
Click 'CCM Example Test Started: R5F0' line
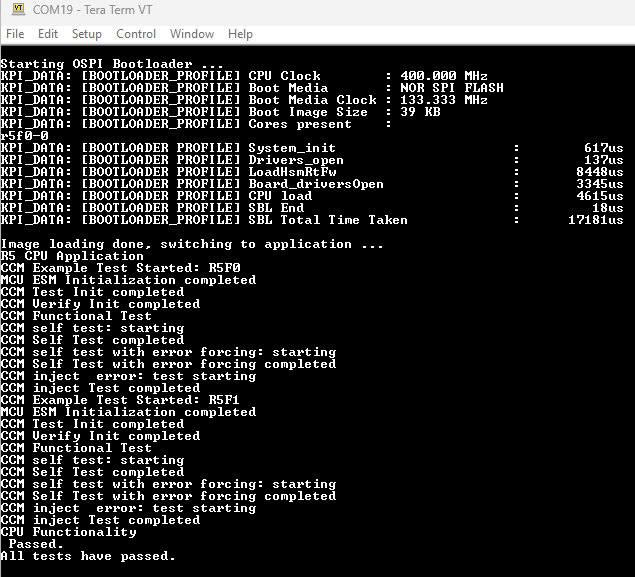tap(120, 268)
